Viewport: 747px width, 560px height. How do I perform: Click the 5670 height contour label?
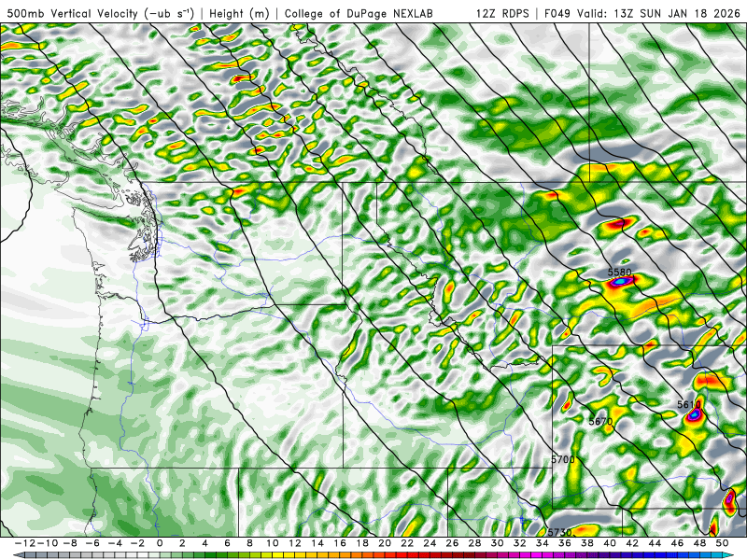tap(600, 422)
